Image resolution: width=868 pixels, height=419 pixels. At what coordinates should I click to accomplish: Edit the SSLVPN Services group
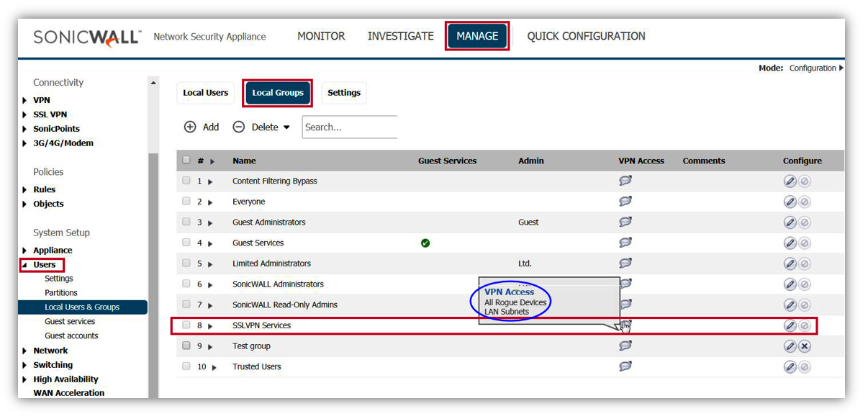(x=790, y=325)
